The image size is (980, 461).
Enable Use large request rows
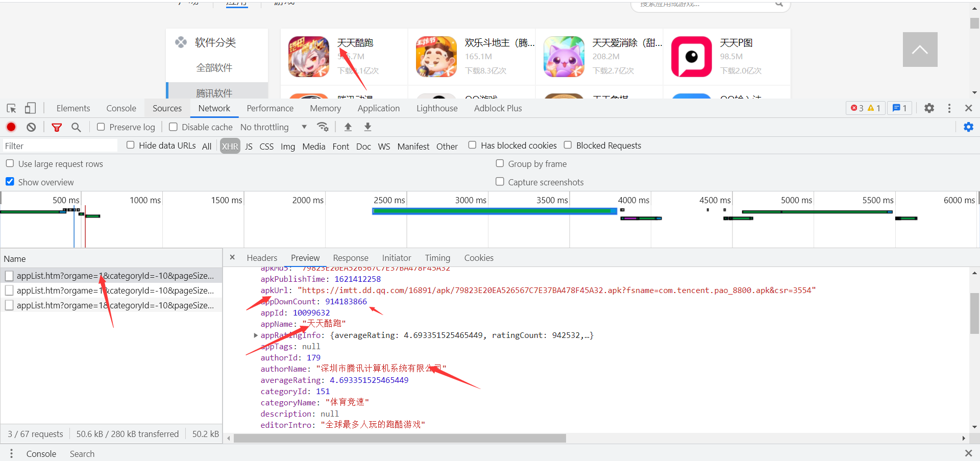point(10,163)
